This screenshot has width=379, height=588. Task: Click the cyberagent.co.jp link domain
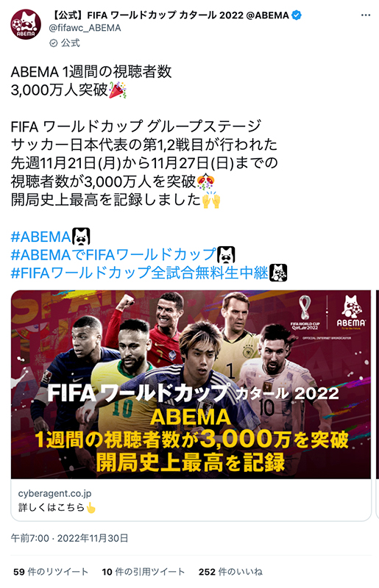[55, 493]
